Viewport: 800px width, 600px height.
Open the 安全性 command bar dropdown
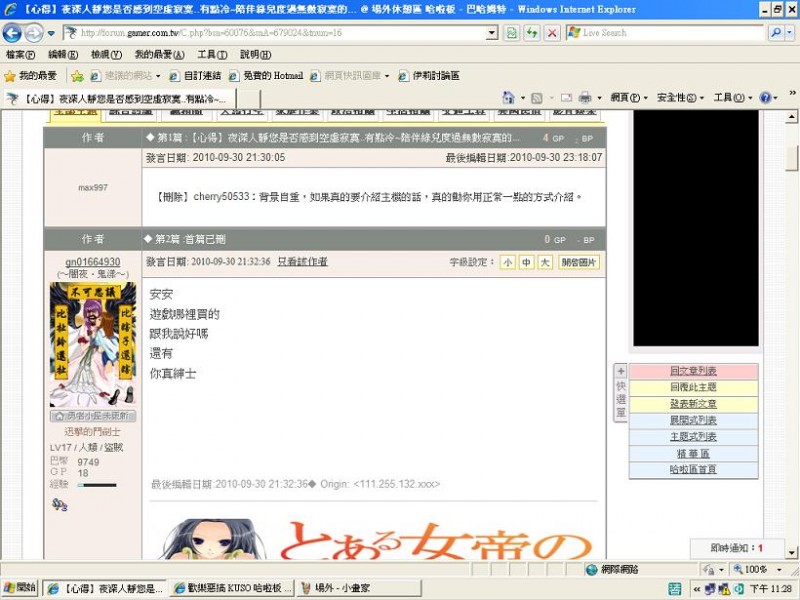(676, 98)
